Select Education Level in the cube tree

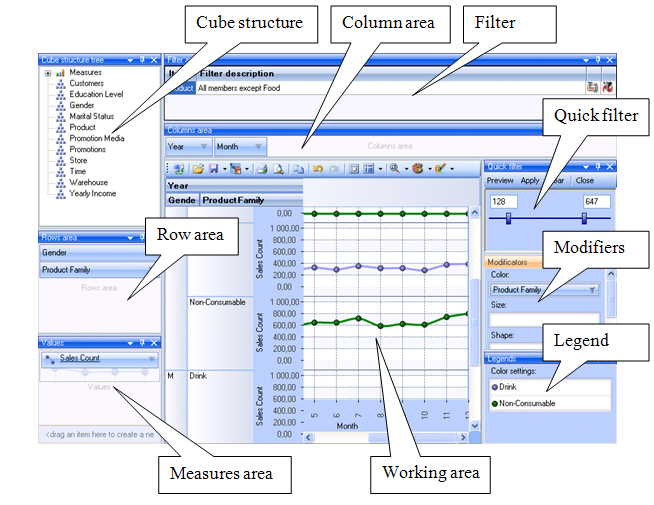pyautogui.click(x=96, y=94)
